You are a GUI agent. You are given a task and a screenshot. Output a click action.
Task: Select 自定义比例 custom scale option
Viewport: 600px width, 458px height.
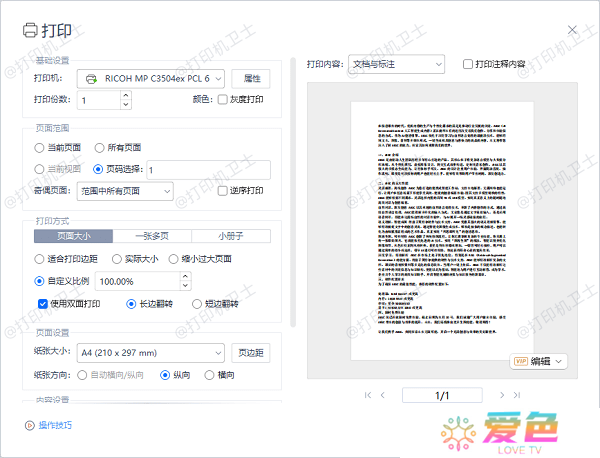(39, 281)
